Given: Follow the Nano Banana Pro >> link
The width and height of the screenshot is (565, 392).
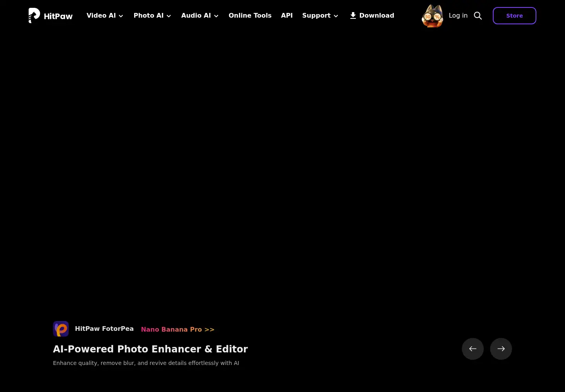Looking at the screenshot, I should click(x=178, y=329).
